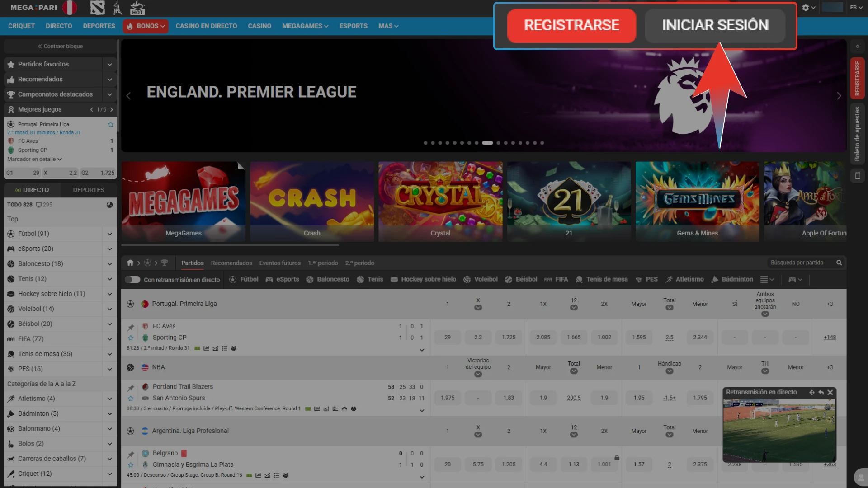Go to next page of Mejores juegos
The height and width of the screenshot is (488, 868).
(x=112, y=109)
